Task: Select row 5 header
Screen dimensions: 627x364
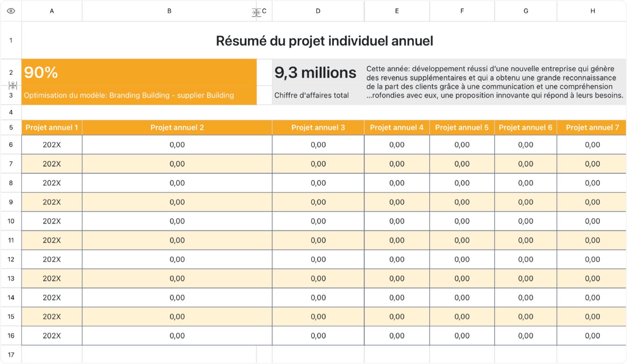Action: pos(11,128)
